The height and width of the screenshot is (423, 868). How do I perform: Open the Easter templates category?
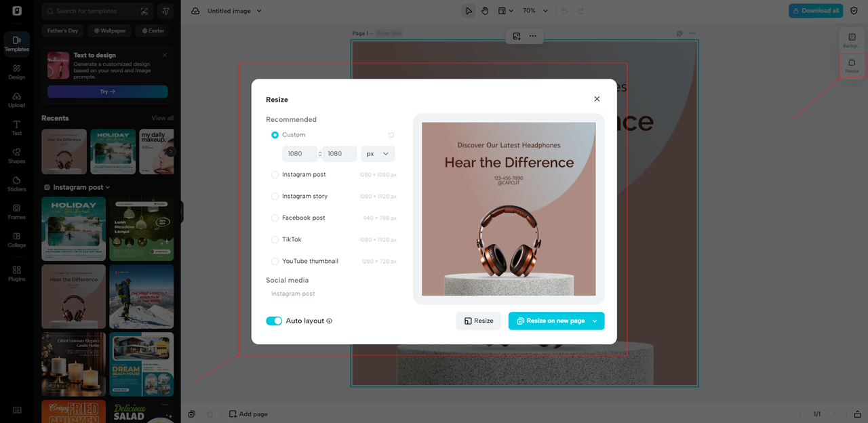pos(151,30)
